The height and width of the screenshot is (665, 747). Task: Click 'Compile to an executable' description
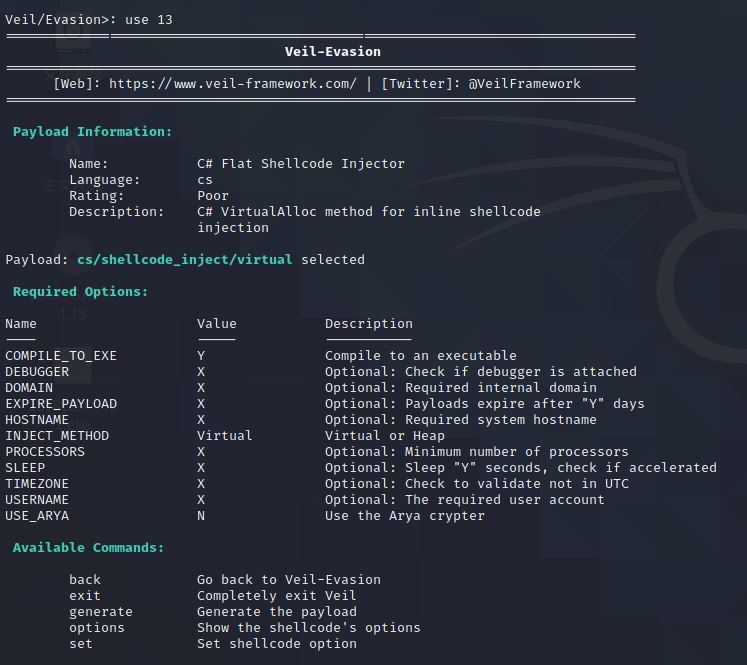coord(421,356)
